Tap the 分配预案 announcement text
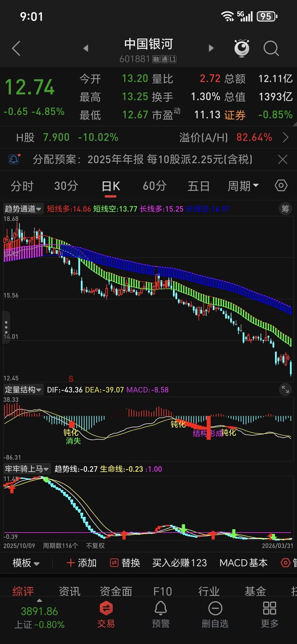The image size is (297, 644). coord(142,159)
